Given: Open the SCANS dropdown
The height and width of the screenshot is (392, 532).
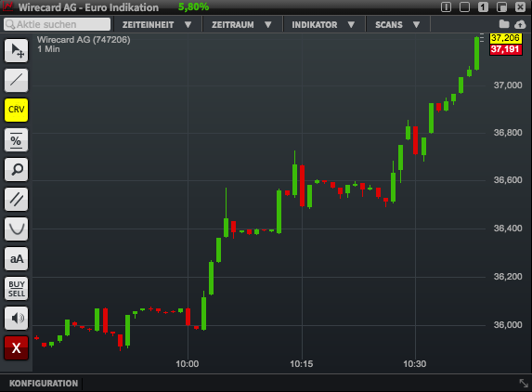Looking at the screenshot, I should tap(397, 25).
